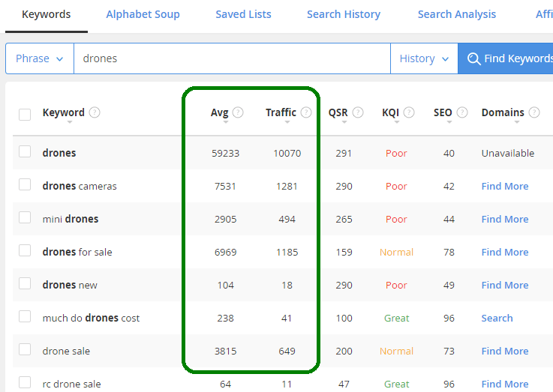Open the Saved Lists tab

[243, 14]
